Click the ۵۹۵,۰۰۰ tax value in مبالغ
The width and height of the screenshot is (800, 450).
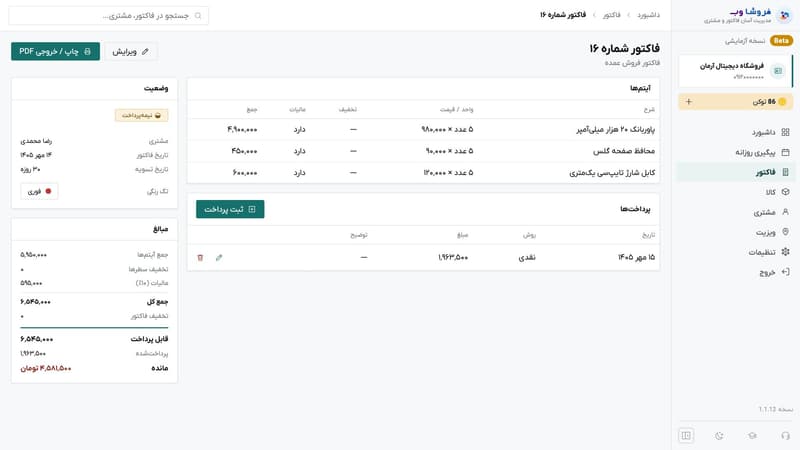click(x=32, y=283)
